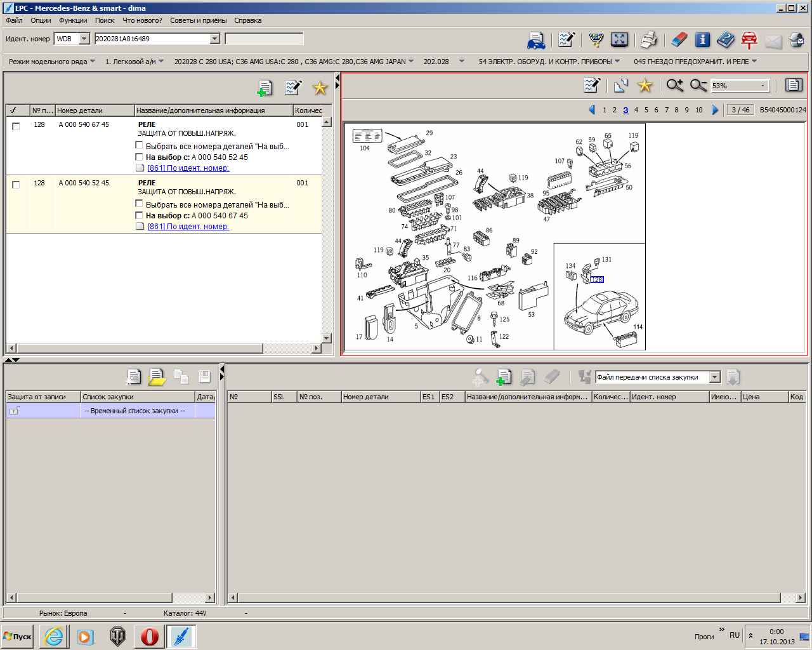
Task: Expand the identification number history dropdown
Action: [214, 39]
